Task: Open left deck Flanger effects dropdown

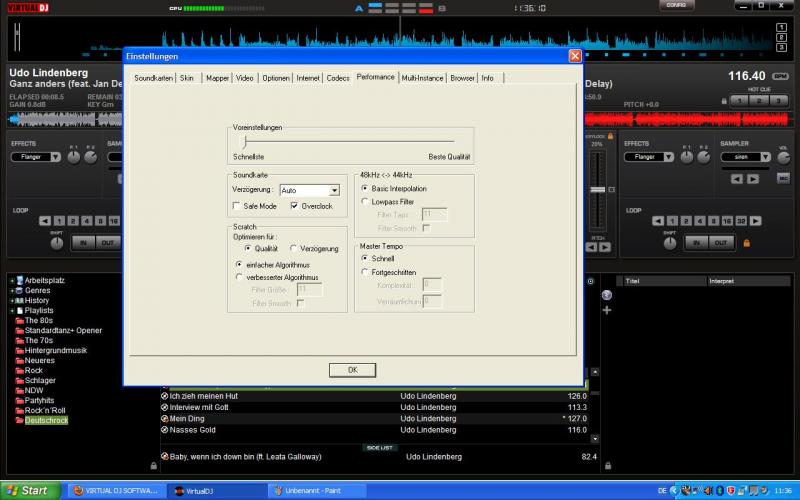Action: click(56, 157)
